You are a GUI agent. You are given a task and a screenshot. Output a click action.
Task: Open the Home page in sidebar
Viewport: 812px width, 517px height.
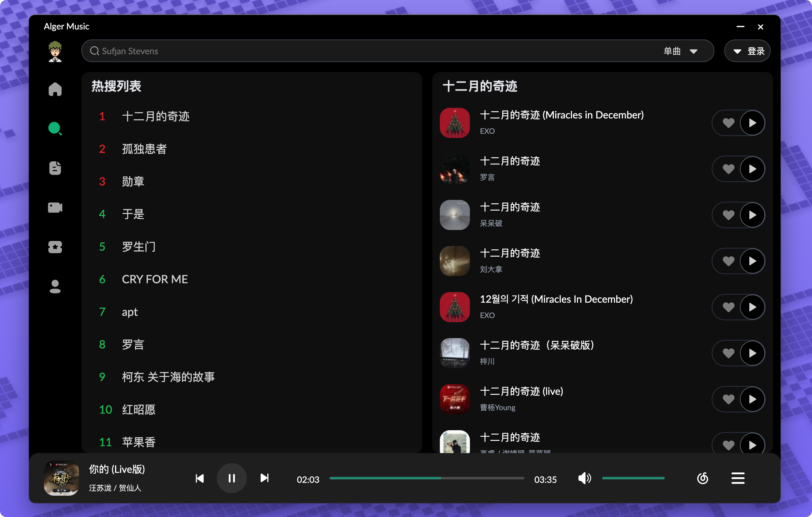coord(55,89)
